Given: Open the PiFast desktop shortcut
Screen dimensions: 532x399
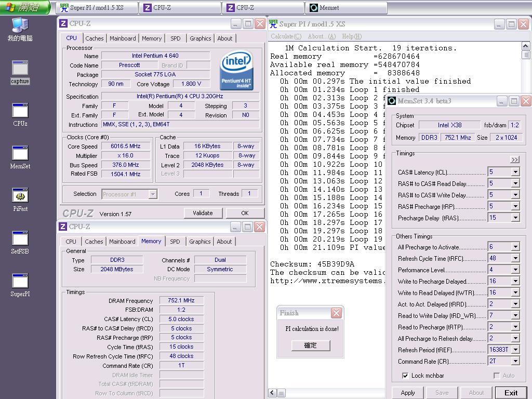Looking at the screenshot, I should pos(20,200).
